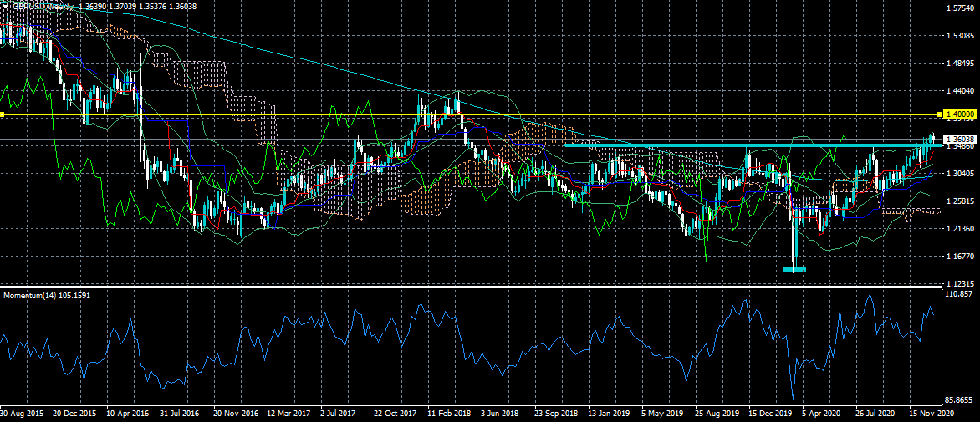This screenshot has height=422, width=980.
Task: Click the divider between chart and Momentum window
Action: click(x=468, y=287)
